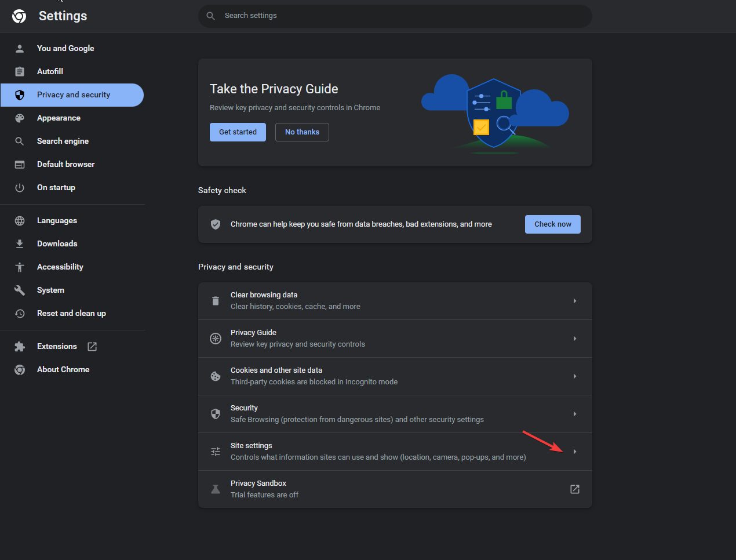Click into the Search settings field
Viewport: 736px width, 560px height.
click(x=395, y=16)
